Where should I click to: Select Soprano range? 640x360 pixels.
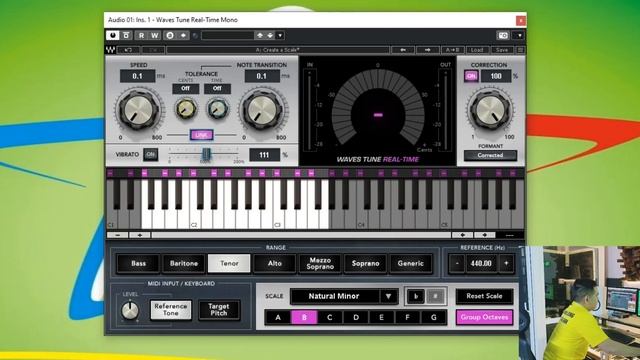click(365, 263)
